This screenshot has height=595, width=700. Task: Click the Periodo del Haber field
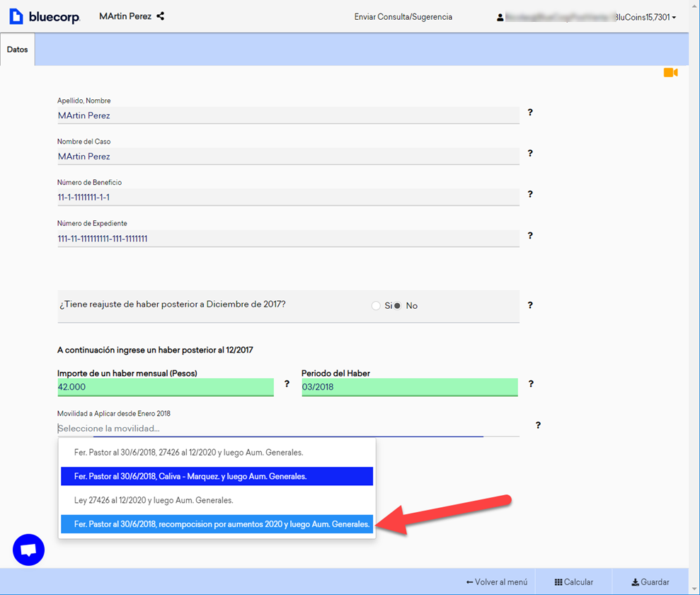[410, 387]
